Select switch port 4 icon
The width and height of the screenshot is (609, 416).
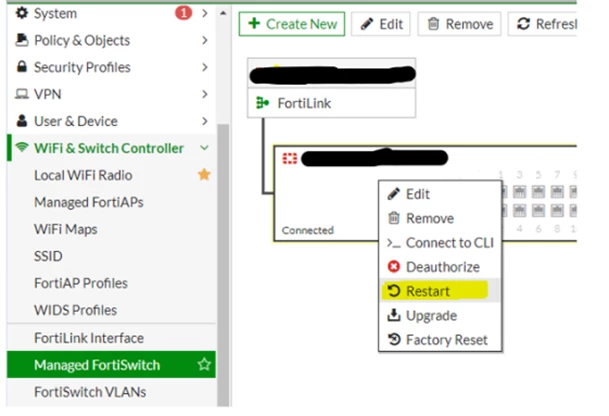point(519,211)
